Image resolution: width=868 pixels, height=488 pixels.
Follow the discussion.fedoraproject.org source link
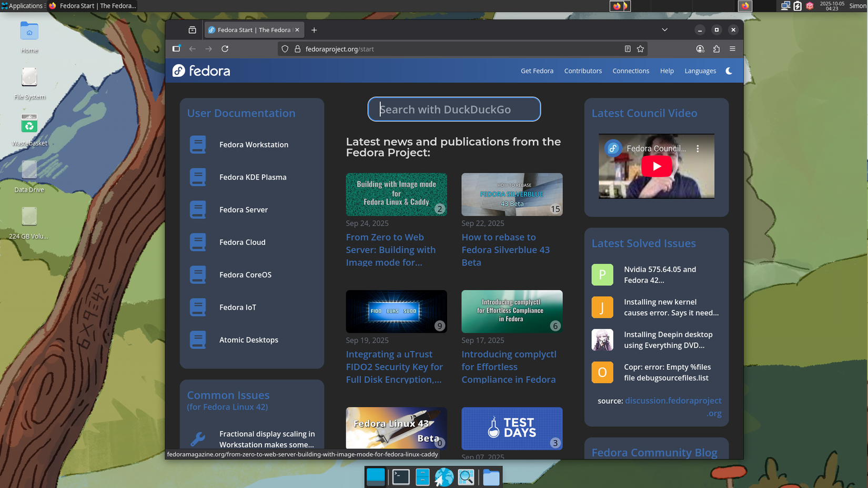click(673, 400)
